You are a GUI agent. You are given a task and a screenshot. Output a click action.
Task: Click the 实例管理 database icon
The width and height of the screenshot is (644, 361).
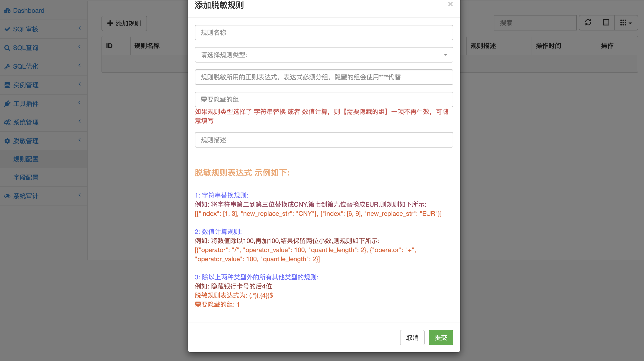(x=7, y=85)
